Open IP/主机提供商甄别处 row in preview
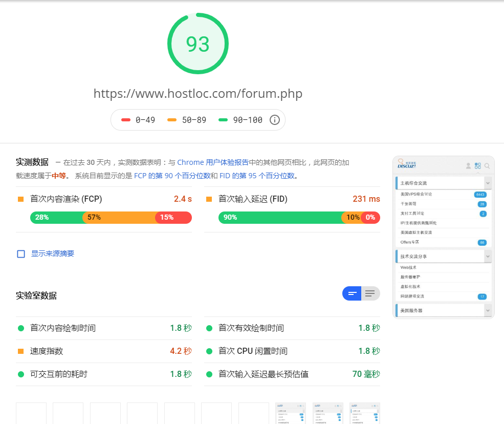 click(x=443, y=223)
